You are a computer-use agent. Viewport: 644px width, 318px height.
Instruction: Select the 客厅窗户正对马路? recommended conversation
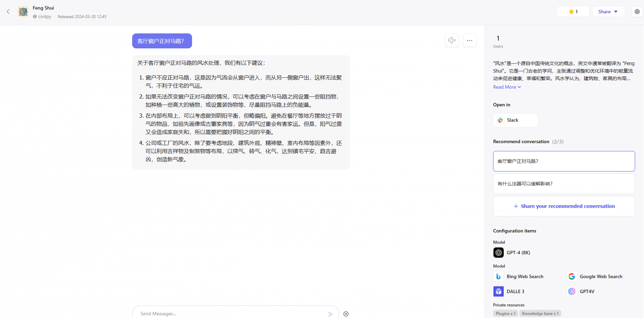(x=564, y=161)
